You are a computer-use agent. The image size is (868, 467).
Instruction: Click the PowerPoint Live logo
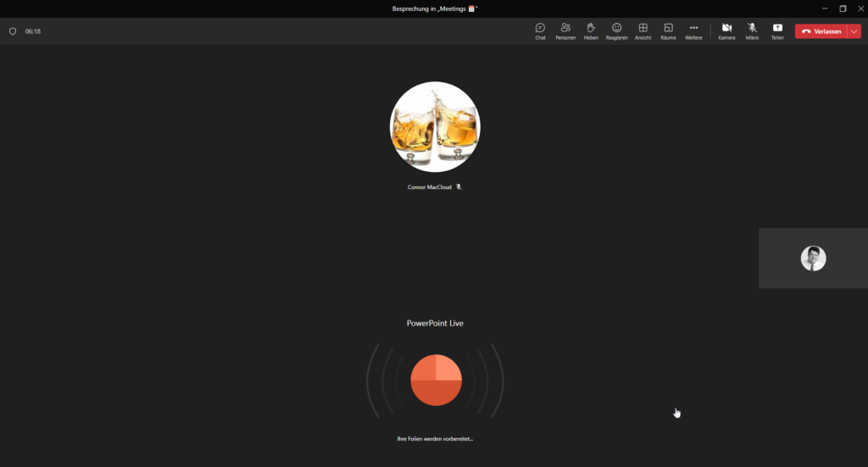tap(437, 381)
